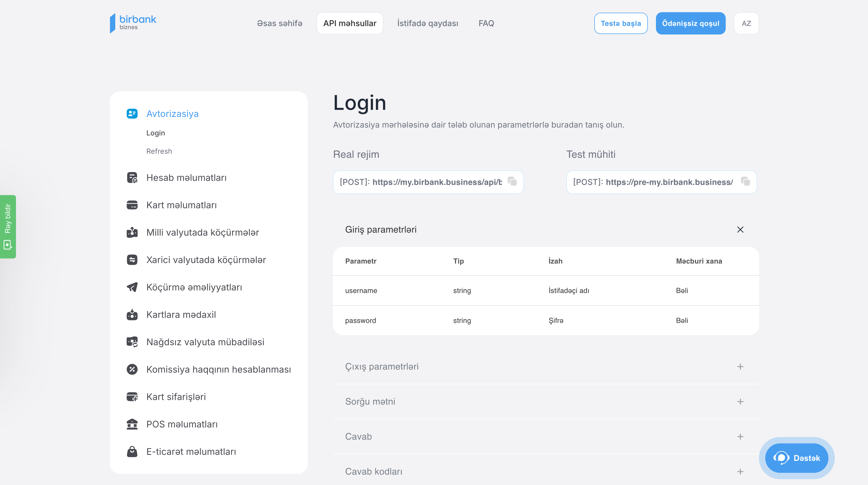Click the POS məlumatları icon
Screen dimensions: 868x485
[132, 424]
